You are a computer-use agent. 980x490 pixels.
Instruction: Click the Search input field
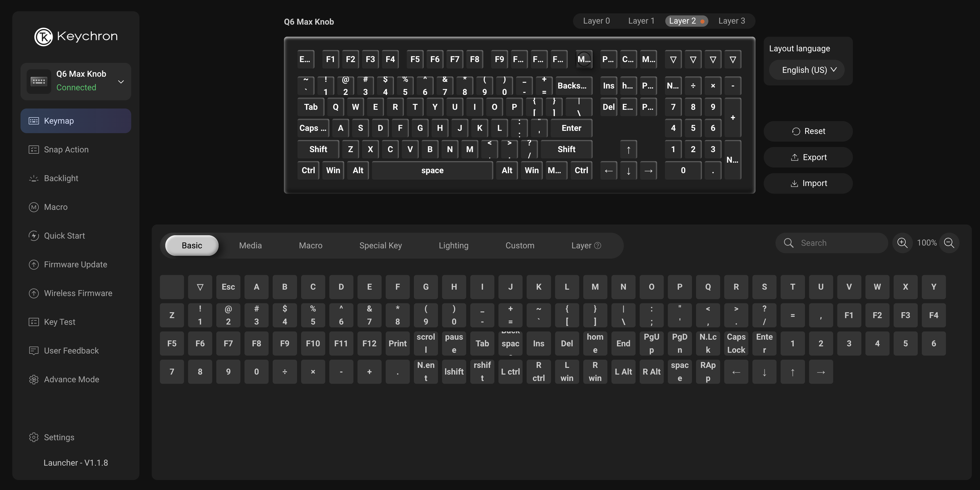(x=837, y=243)
